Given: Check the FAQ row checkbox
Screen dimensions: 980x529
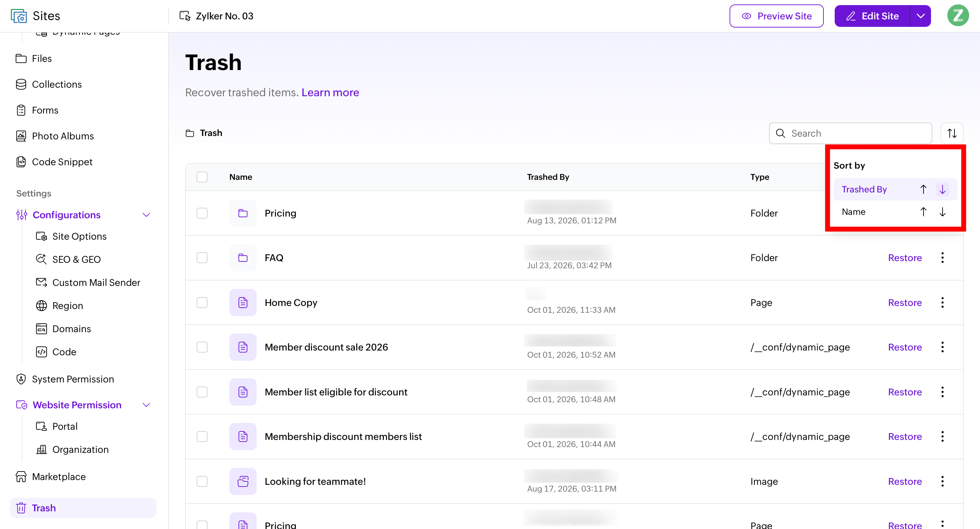Looking at the screenshot, I should coord(202,258).
